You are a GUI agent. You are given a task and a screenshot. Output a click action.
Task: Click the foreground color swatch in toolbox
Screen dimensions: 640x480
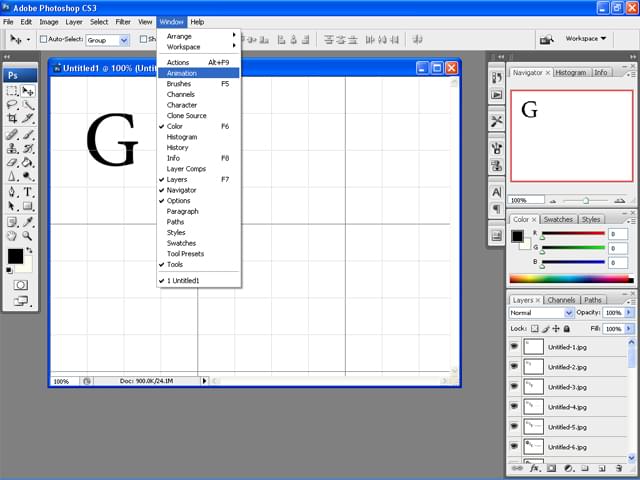click(x=15, y=256)
